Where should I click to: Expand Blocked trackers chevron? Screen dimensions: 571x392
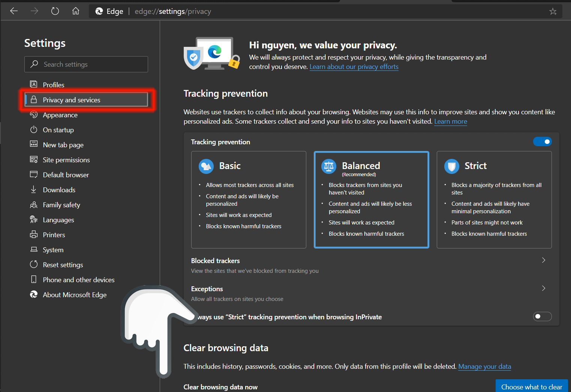click(544, 260)
